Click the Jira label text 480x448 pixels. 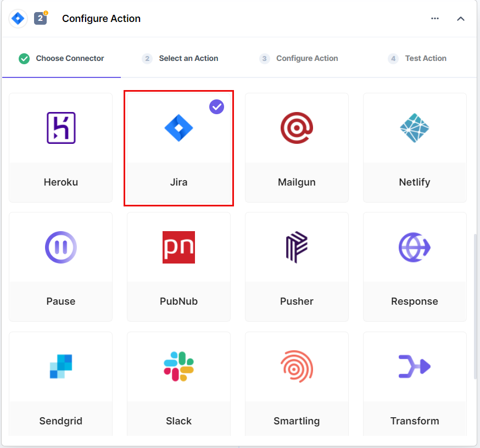179,182
